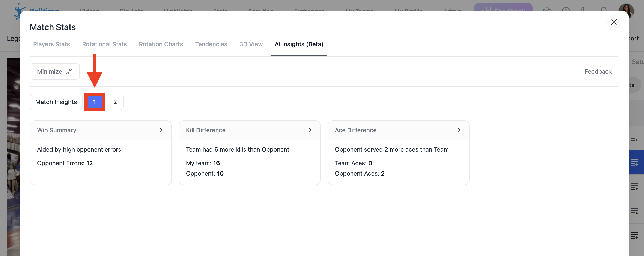
Task: Click the Minimize collapse arrows icon
Action: point(69,72)
